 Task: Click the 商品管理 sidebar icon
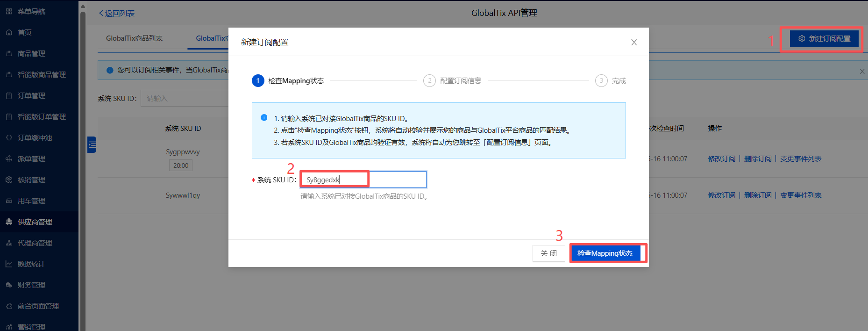click(x=9, y=53)
